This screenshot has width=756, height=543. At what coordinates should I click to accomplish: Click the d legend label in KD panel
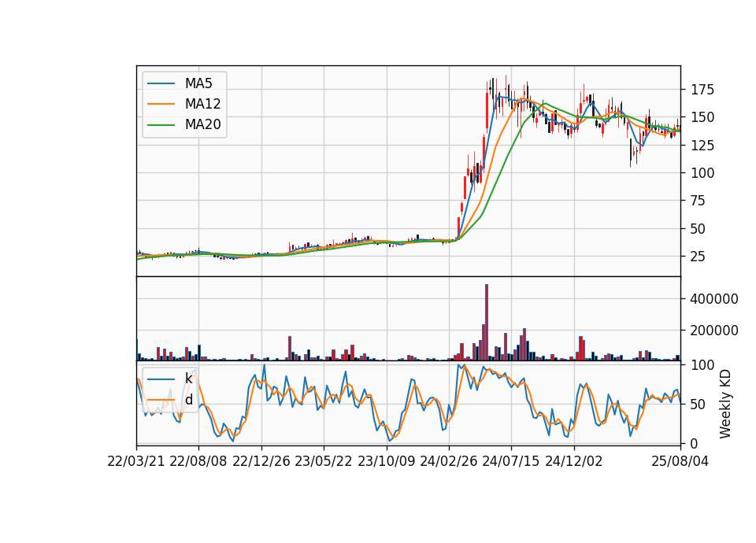click(188, 400)
